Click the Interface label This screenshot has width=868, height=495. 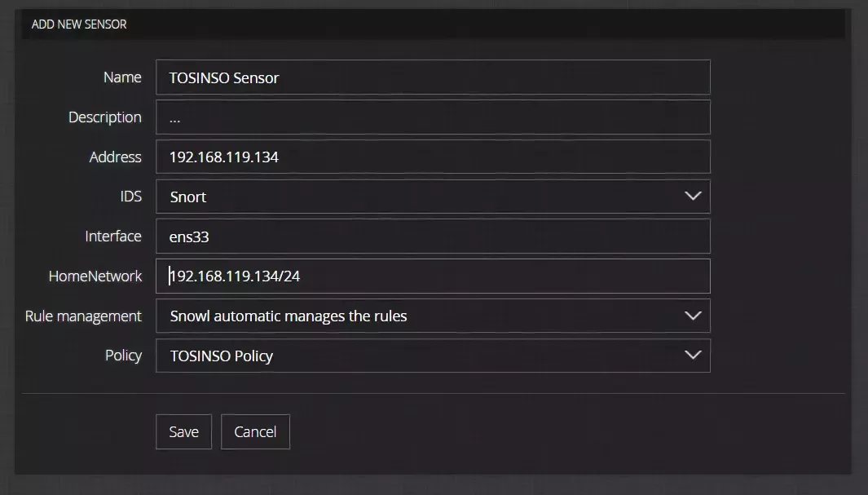point(113,236)
